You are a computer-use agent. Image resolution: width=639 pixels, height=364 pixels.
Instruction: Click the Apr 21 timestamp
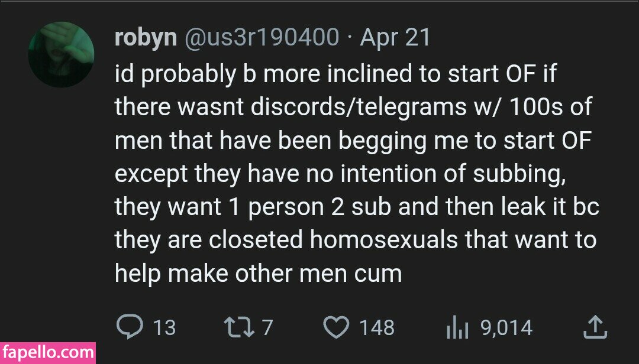[x=395, y=38]
